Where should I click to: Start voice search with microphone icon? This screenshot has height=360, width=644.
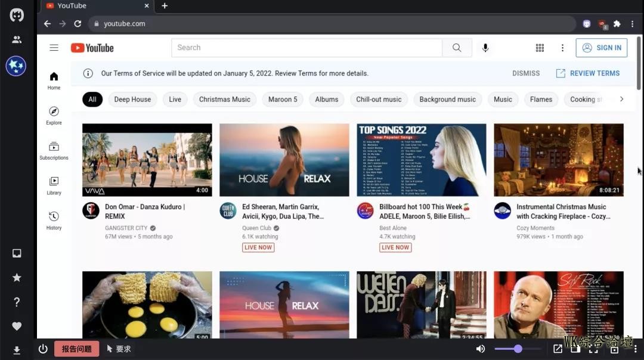coord(485,48)
